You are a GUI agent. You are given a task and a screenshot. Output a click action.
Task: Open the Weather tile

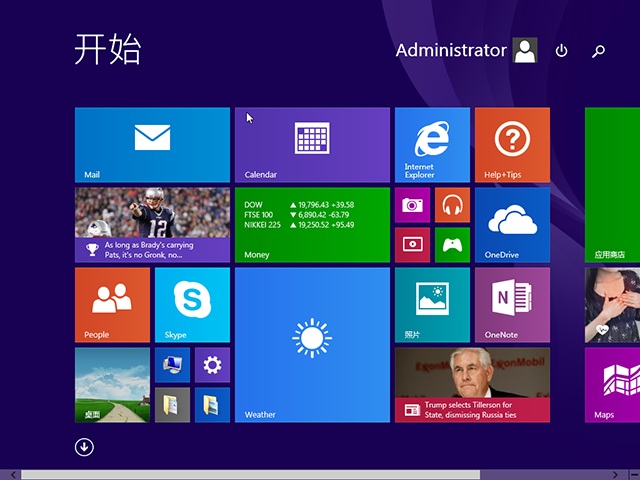312,344
